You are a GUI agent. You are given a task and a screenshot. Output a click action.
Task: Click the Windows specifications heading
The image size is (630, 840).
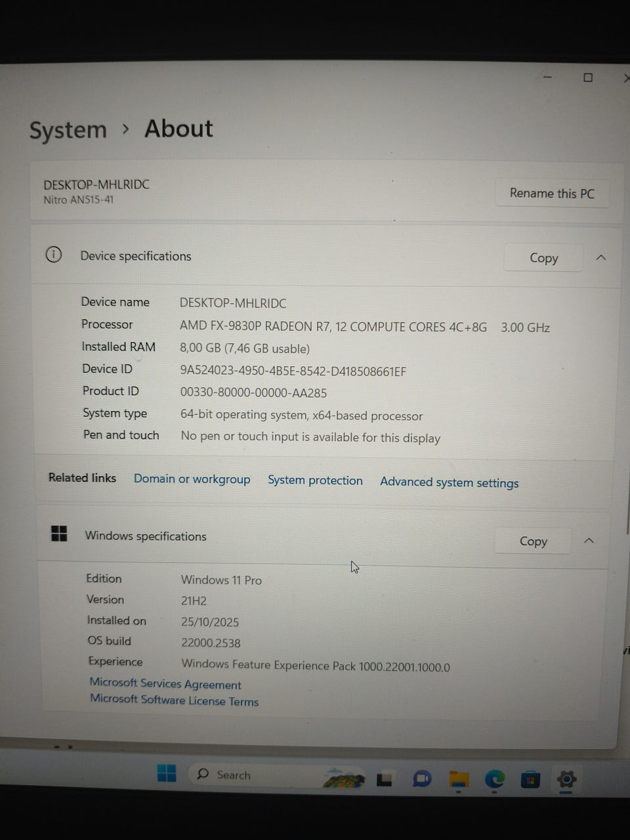146,535
